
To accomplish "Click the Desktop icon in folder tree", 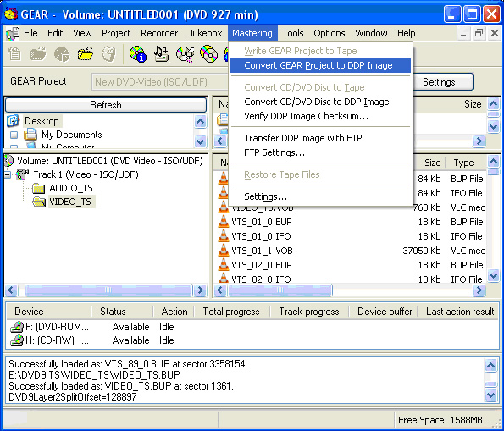I will coord(14,121).
